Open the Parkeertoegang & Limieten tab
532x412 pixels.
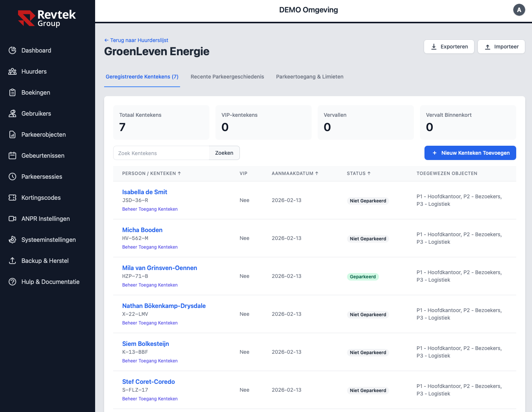[309, 77]
